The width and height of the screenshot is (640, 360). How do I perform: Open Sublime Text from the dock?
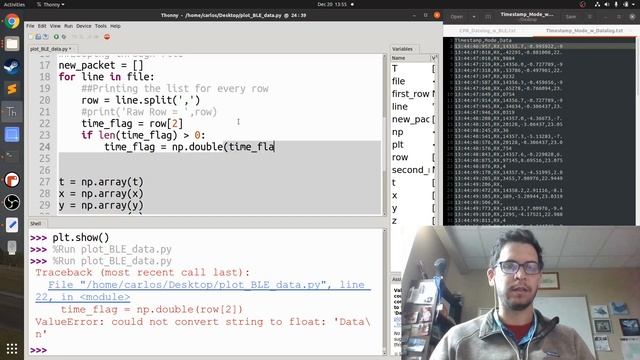[12, 89]
